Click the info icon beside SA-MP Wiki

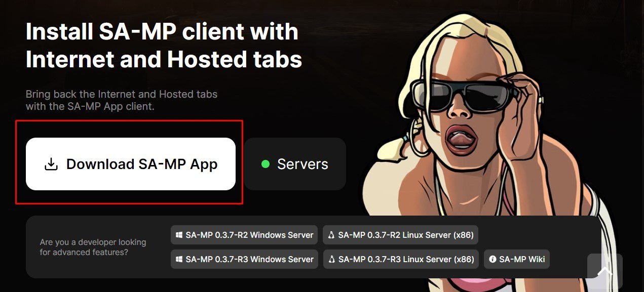tap(493, 259)
